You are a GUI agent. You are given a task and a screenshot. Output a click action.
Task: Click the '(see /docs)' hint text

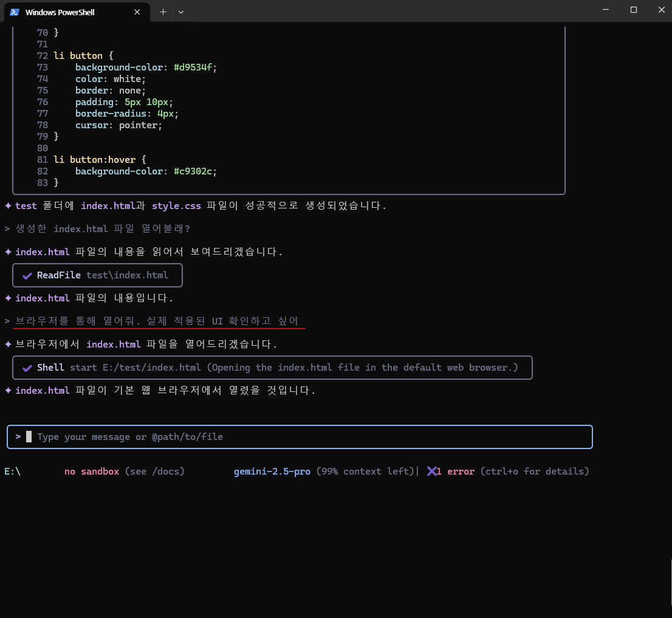[155, 472]
